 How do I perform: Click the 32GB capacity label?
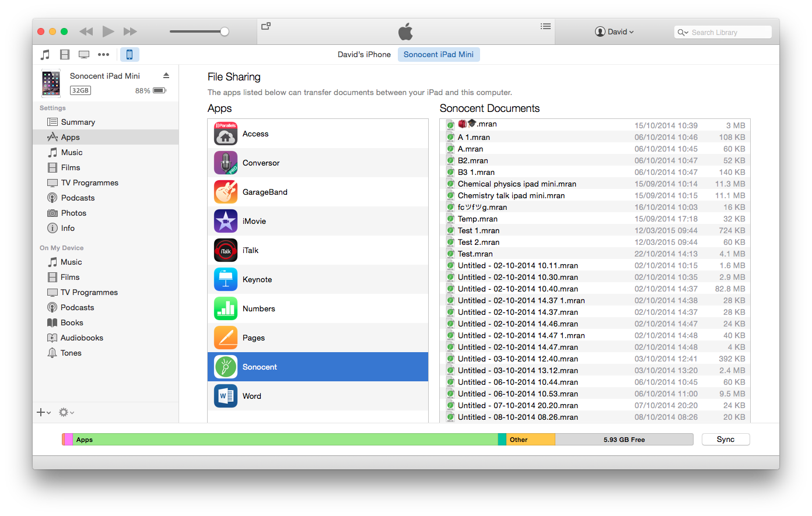80,90
